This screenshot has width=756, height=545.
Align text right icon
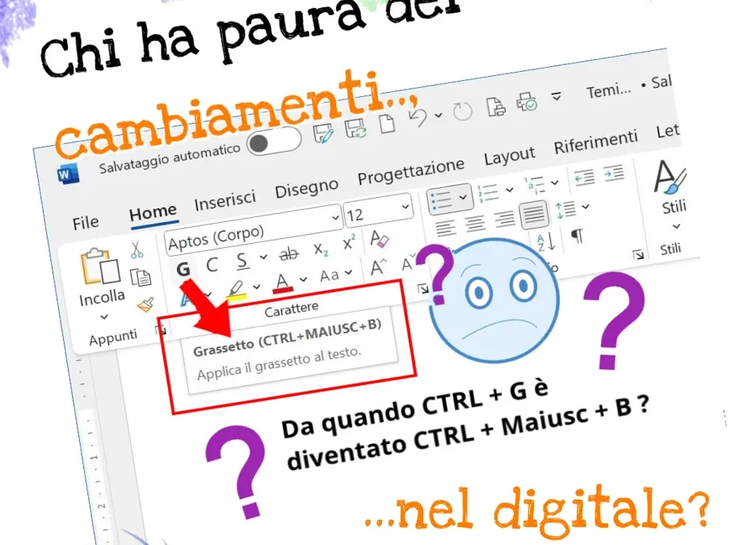(x=504, y=218)
